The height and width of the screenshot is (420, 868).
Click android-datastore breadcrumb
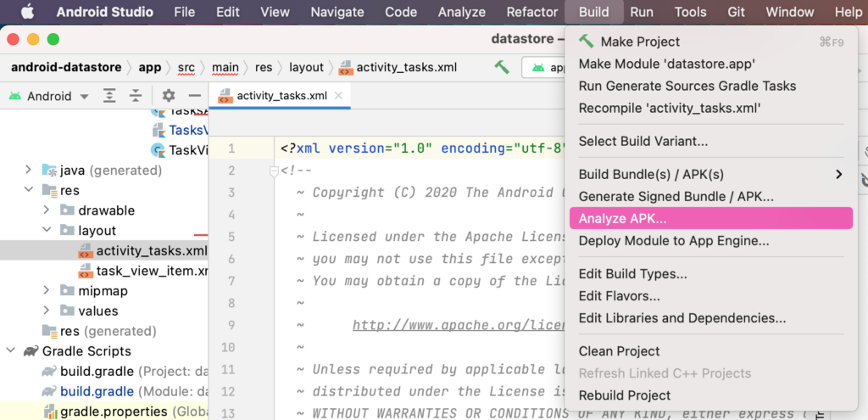point(66,68)
